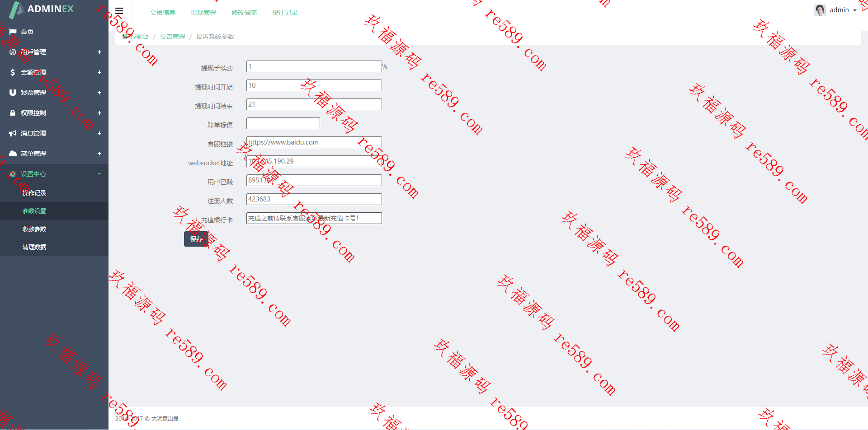Focus the 提现时间结束 input field
The width and height of the screenshot is (868, 430).
[314, 104]
